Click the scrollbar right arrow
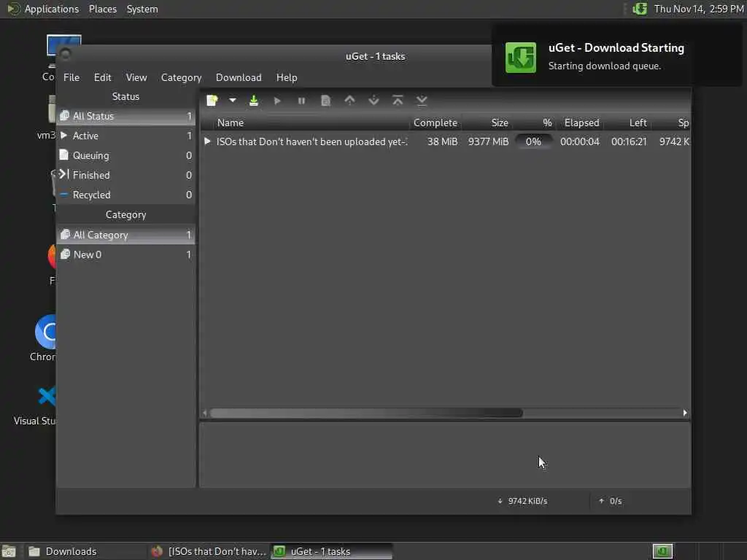This screenshot has height=560, width=747. (x=685, y=413)
